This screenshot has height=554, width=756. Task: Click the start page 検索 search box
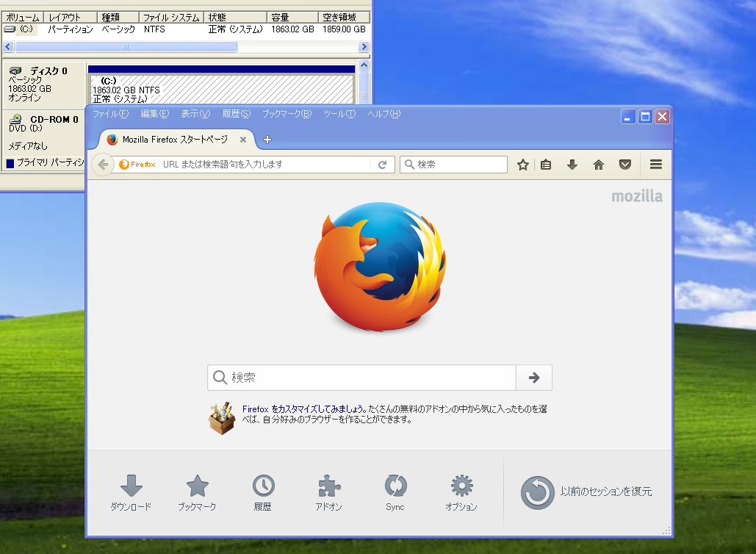[361, 378]
